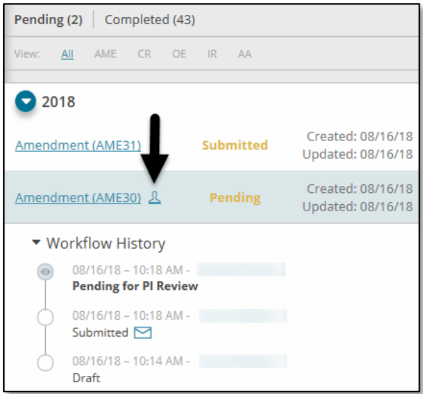Select the Draft step circle in timeline
The height and width of the screenshot is (394, 423).
click(x=45, y=363)
